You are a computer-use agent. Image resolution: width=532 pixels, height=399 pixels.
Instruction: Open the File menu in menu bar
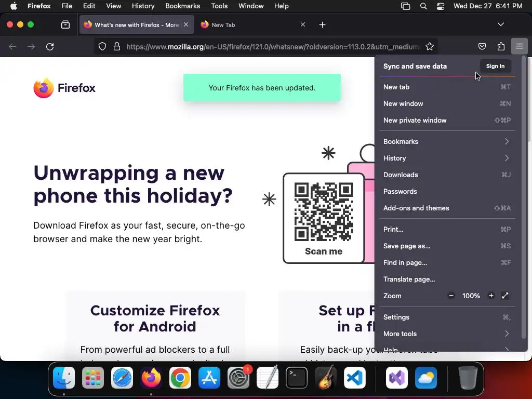[x=66, y=6]
